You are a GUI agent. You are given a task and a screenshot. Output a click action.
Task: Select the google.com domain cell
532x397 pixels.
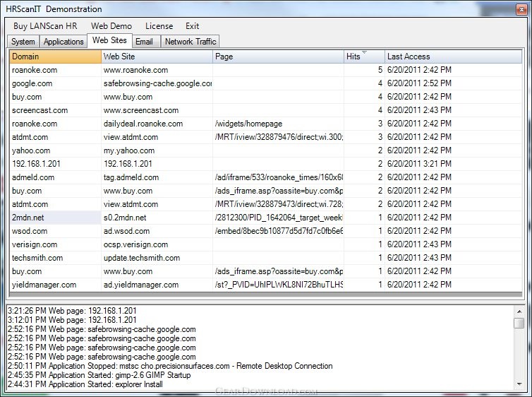point(55,83)
